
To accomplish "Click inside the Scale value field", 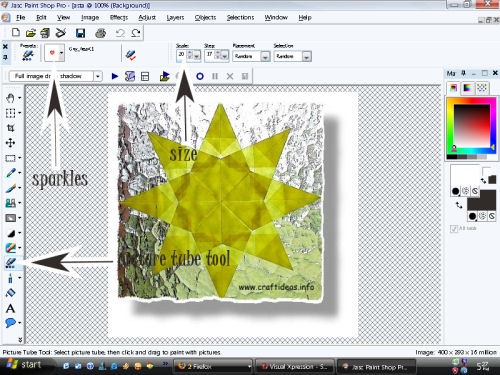I will pyautogui.click(x=181, y=55).
